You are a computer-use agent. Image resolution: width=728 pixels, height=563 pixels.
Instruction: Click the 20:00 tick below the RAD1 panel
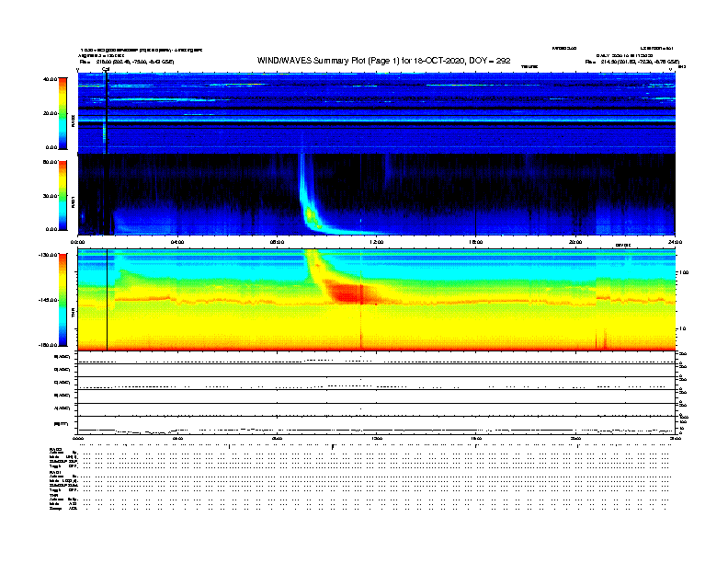[575, 242]
